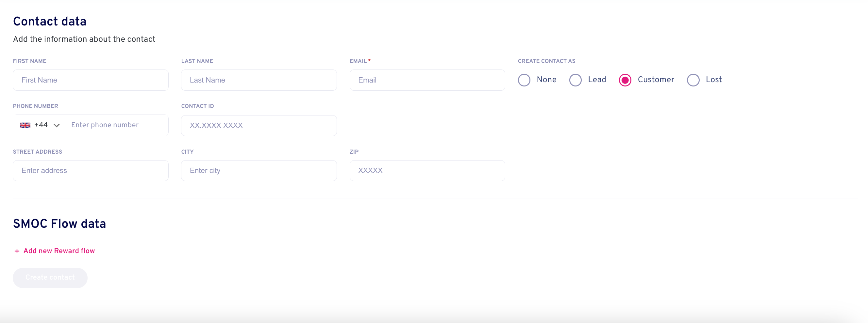This screenshot has height=323, width=868.
Task: Select the Lead radio button
Action: click(575, 80)
